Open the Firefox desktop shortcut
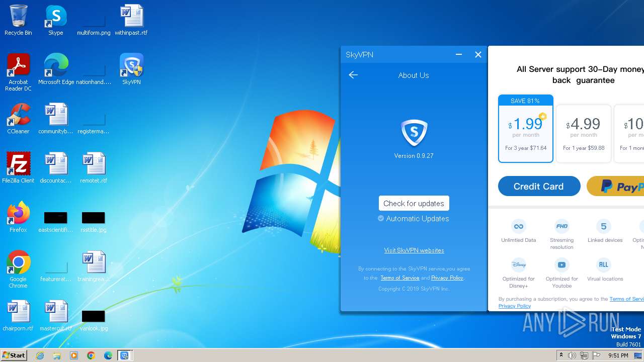 click(x=18, y=217)
